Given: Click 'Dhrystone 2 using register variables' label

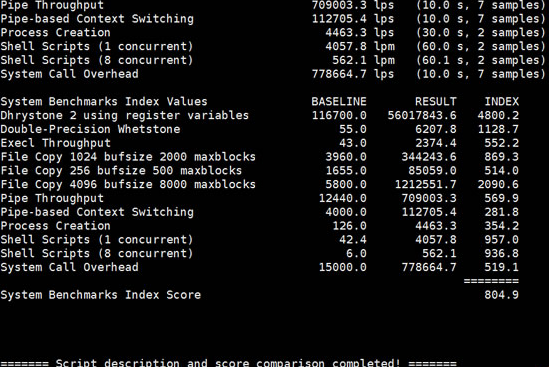Looking at the screenshot, I should point(125,115).
